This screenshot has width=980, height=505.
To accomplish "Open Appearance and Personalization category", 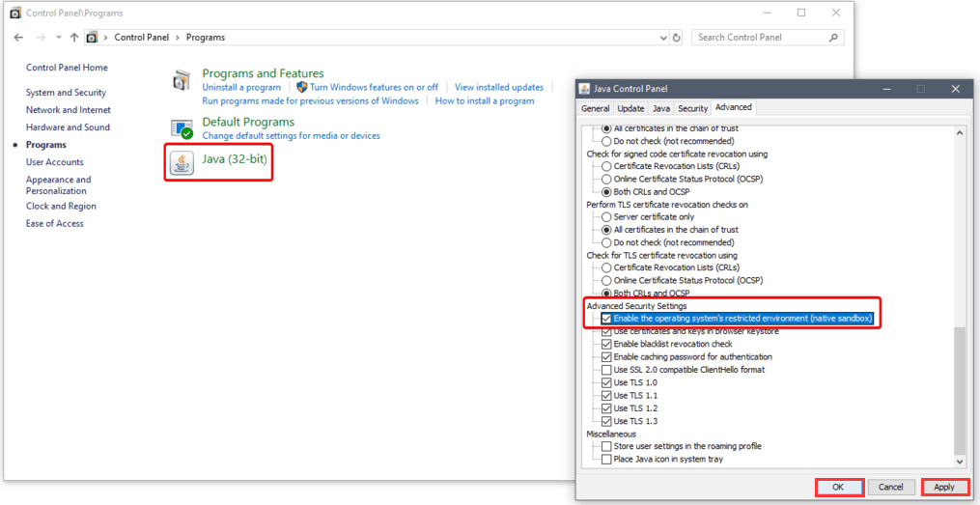I will coord(58,185).
